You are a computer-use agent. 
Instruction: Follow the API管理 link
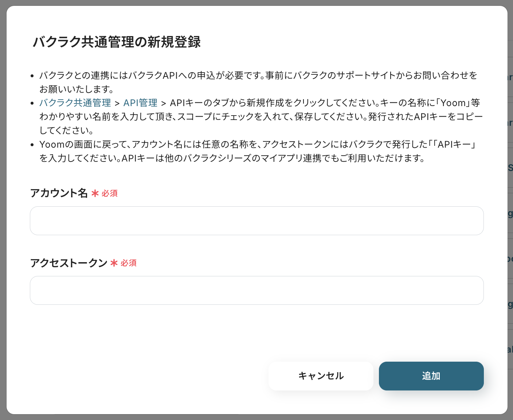140,103
